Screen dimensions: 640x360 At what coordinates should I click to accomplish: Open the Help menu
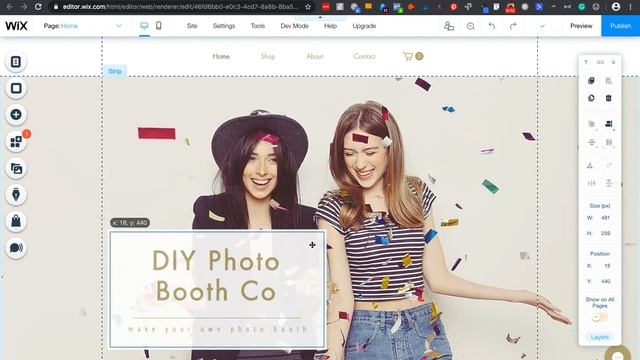[x=330, y=26]
